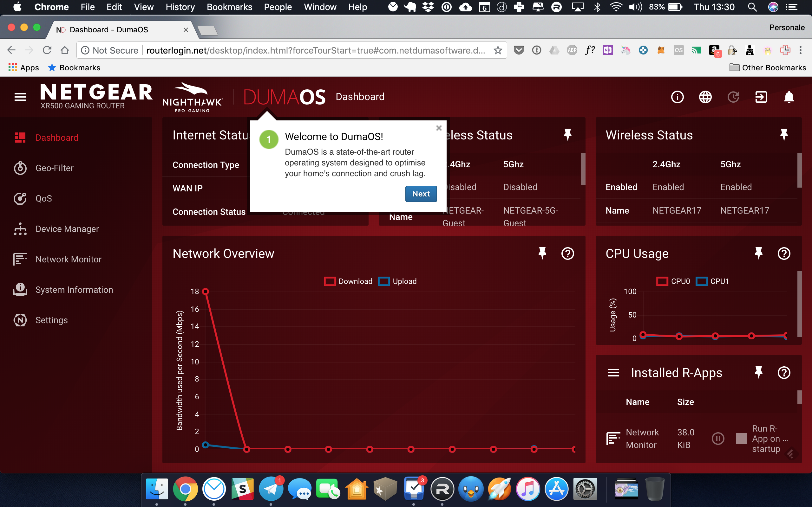Open the hamburger navigation menu
Screen dimensions: 812x507
[20, 97]
